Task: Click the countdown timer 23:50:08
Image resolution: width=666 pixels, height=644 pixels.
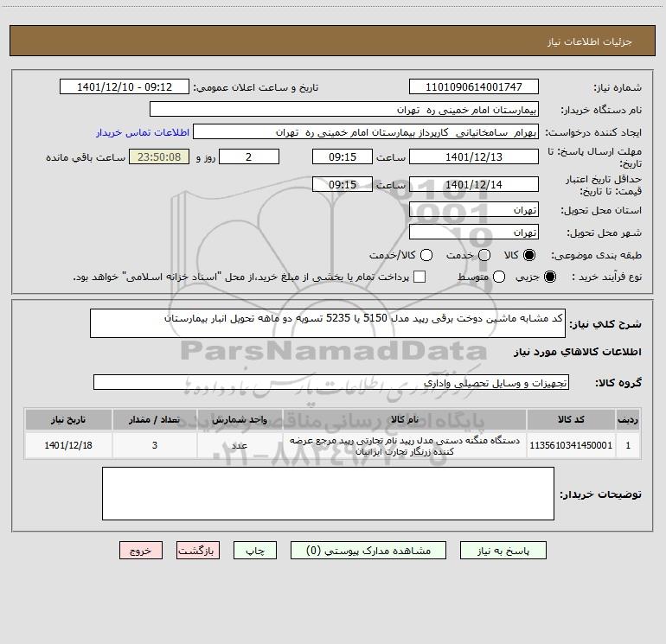Action: coord(159,156)
